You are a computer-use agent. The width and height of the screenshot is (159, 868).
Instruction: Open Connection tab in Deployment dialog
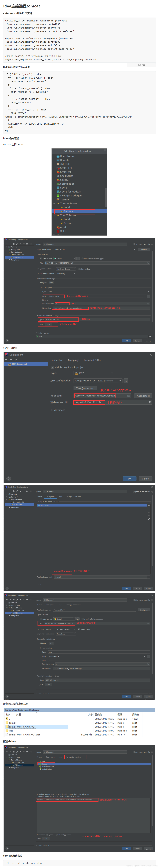click(x=57, y=360)
